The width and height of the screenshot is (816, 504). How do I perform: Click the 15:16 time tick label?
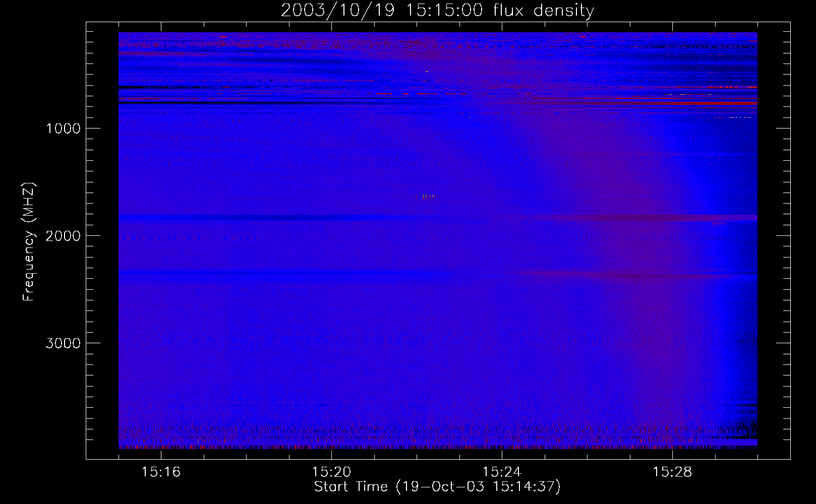pyautogui.click(x=161, y=472)
